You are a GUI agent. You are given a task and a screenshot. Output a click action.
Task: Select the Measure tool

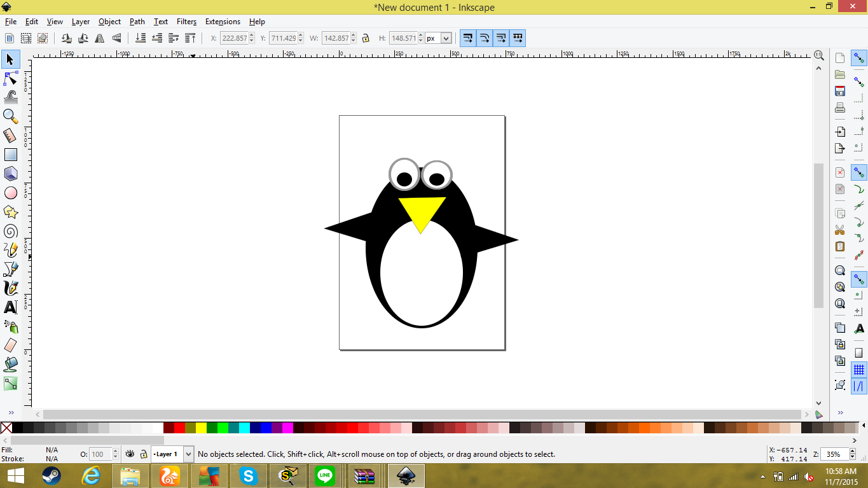tap(11, 136)
